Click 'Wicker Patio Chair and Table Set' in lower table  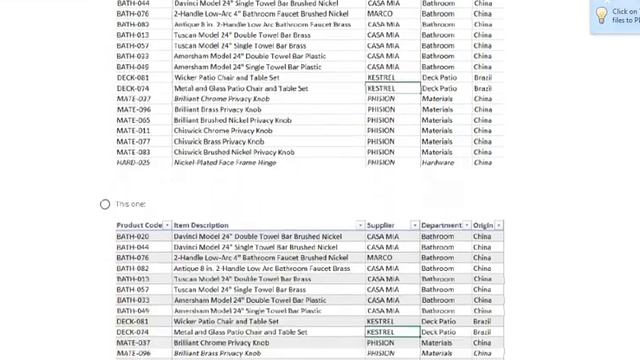pos(226,322)
